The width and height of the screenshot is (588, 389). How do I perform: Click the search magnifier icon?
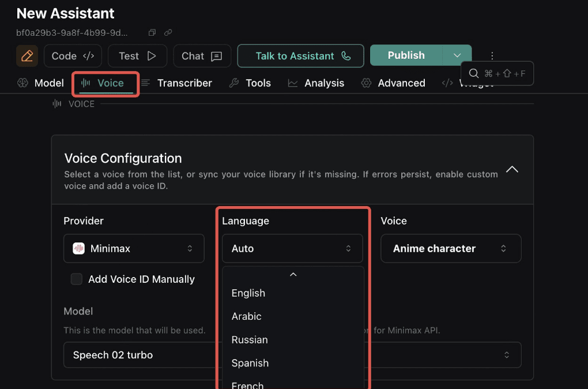[474, 73]
